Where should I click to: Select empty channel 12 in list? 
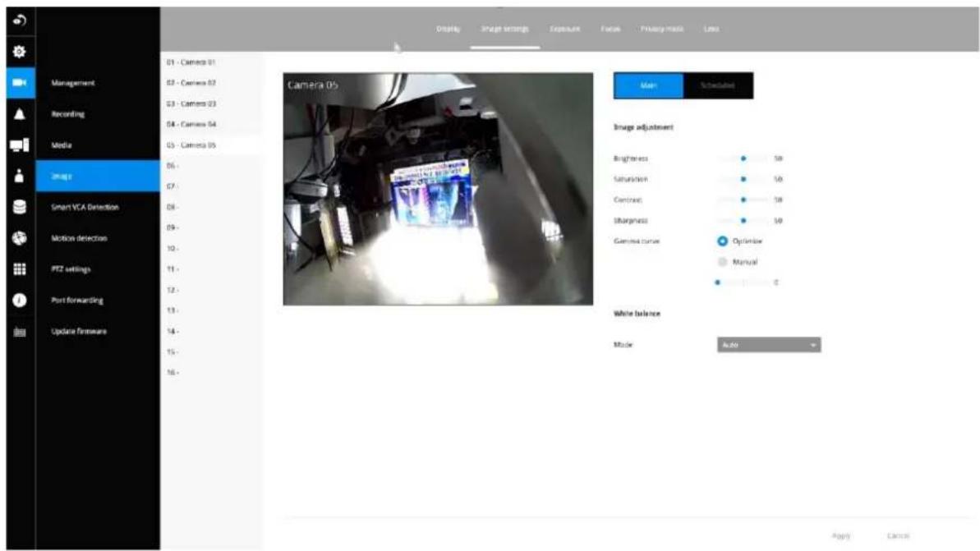(211, 290)
